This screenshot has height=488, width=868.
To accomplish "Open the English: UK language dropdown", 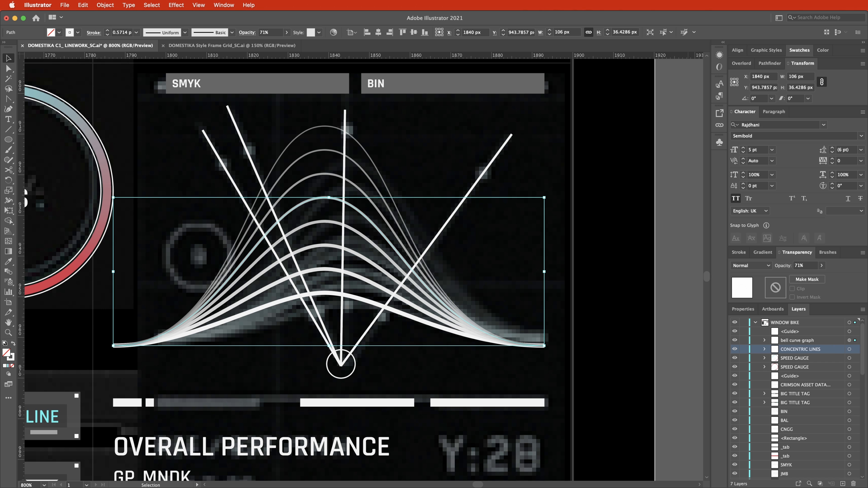I will (750, 211).
